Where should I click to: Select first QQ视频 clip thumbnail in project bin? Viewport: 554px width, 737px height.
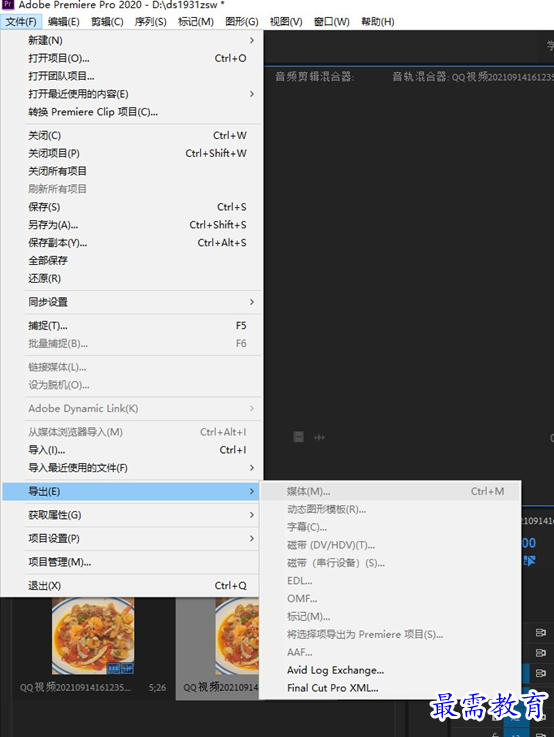[x=93, y=636]
